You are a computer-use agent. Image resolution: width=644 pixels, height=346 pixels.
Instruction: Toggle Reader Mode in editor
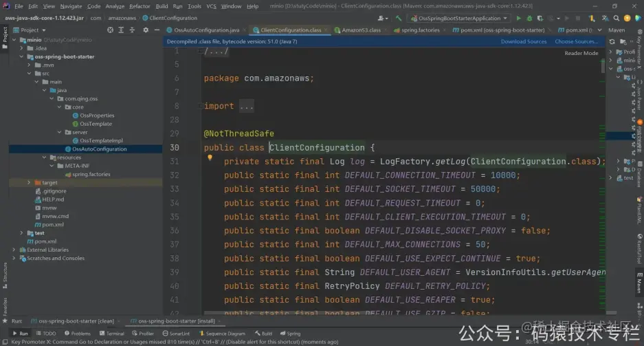(x=581, y=53)
